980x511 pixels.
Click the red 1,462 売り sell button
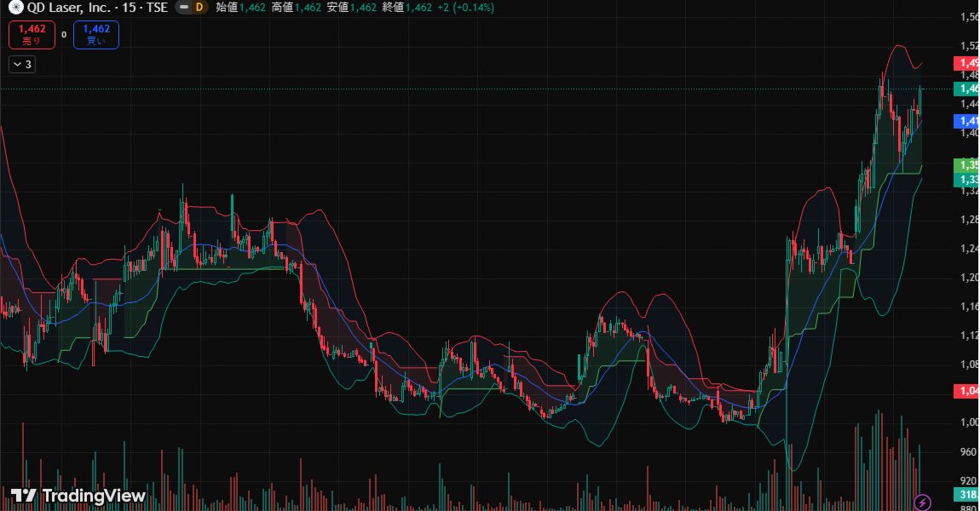pos(32,35)
